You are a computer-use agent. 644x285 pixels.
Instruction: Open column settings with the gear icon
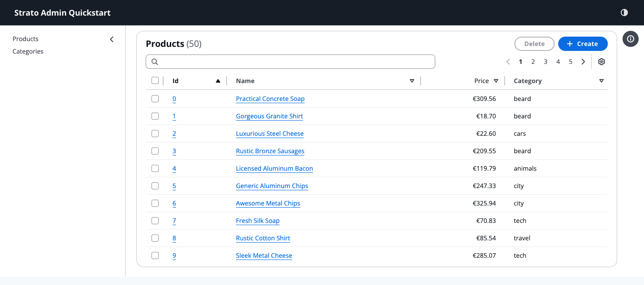pos(601,62)
